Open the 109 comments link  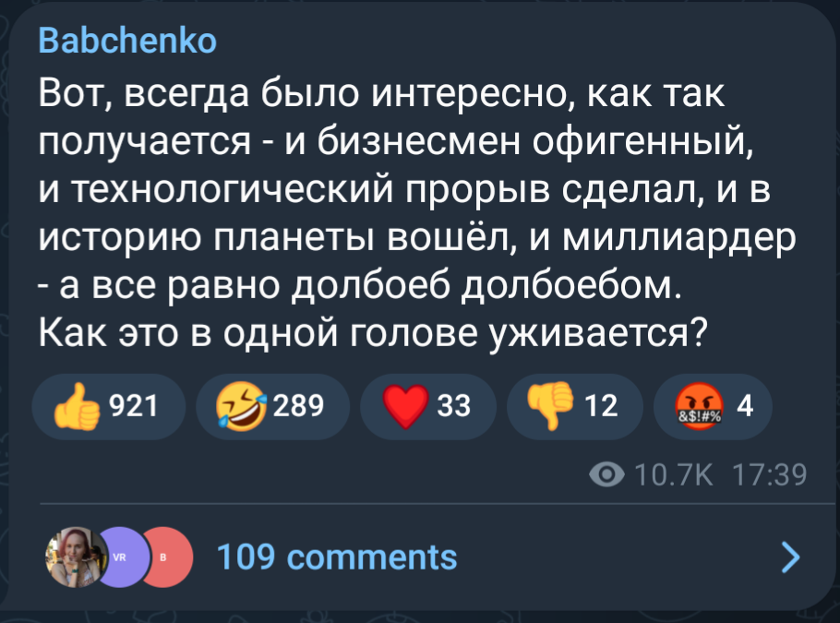(336, 557)
